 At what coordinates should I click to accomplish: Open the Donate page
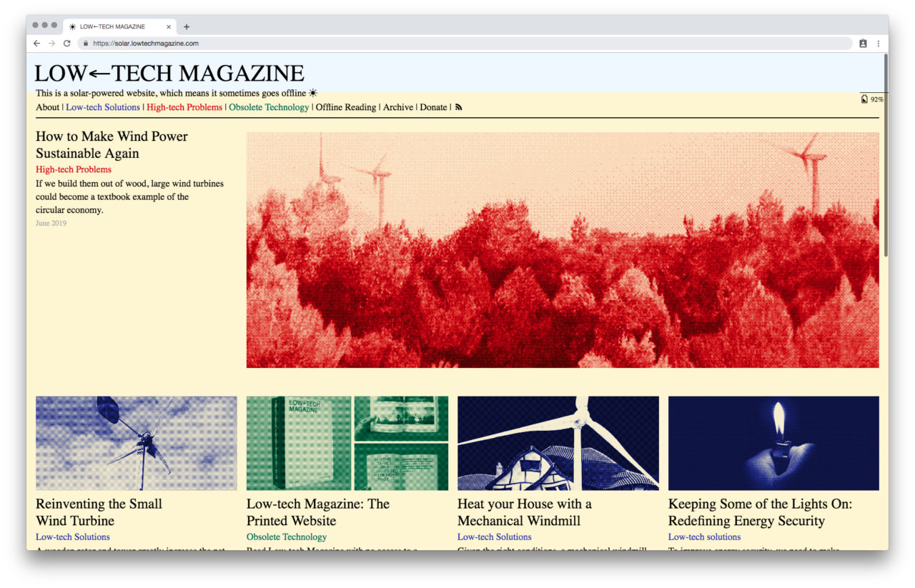433,107
